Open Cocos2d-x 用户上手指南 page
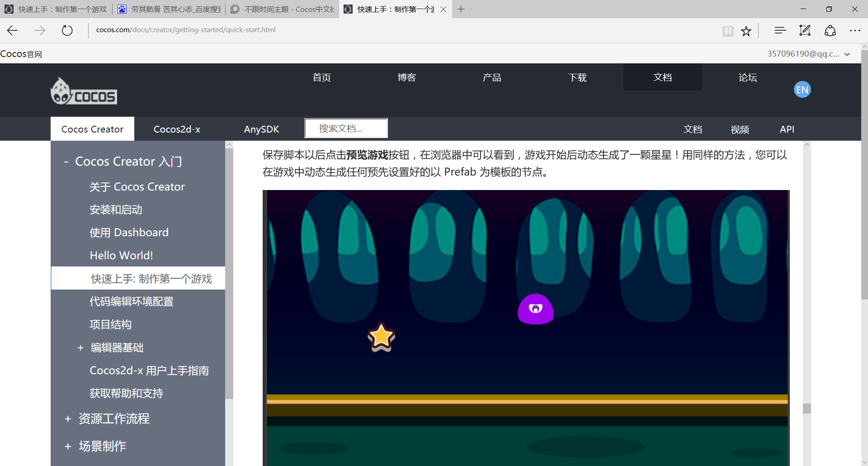Image resolution: width=868 pixels, height=466 pixels. point(149,371)
